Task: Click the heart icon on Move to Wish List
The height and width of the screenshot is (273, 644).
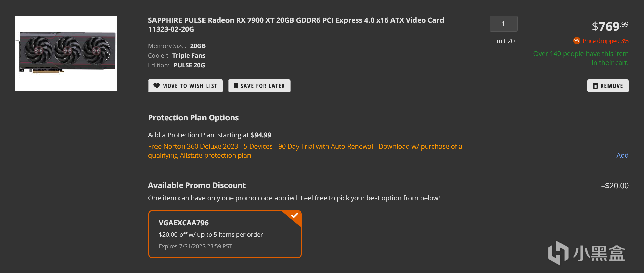Action: (157, 86)
